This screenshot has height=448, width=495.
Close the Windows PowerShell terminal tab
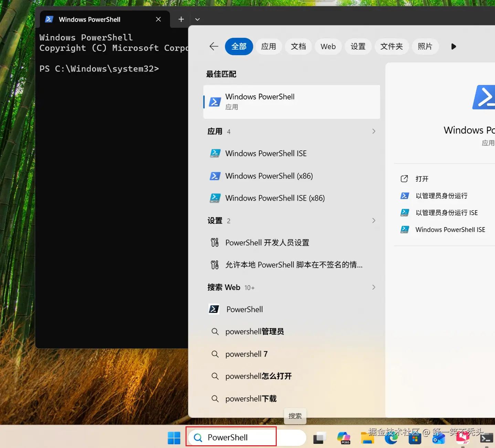coord(158,19)
